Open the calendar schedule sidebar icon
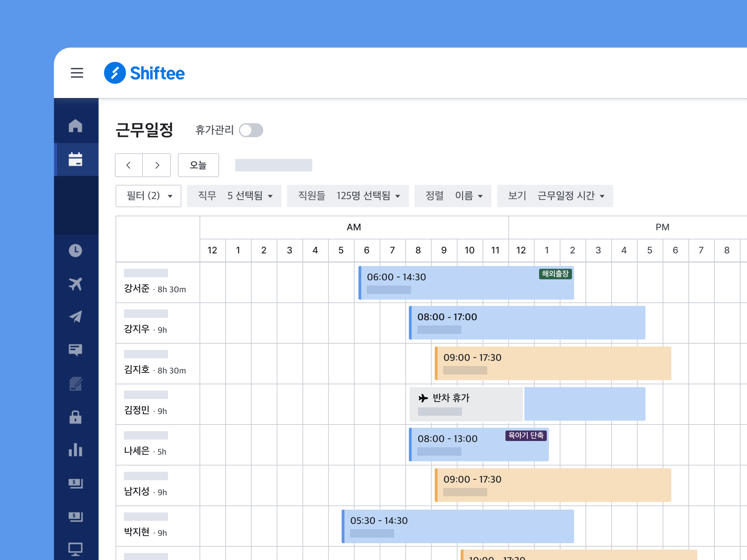The width and height of the screenshot is (747, 560). coord(76,159)
